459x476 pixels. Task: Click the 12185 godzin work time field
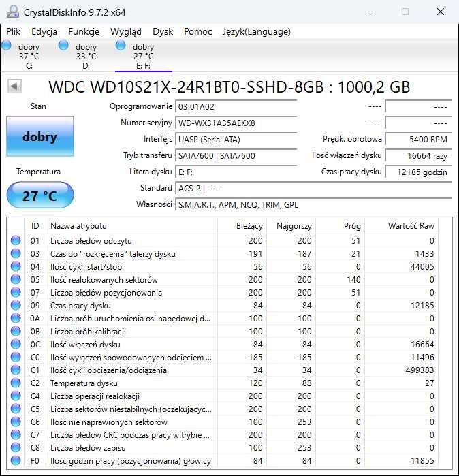pyautogui.click(x=419, y=172)
